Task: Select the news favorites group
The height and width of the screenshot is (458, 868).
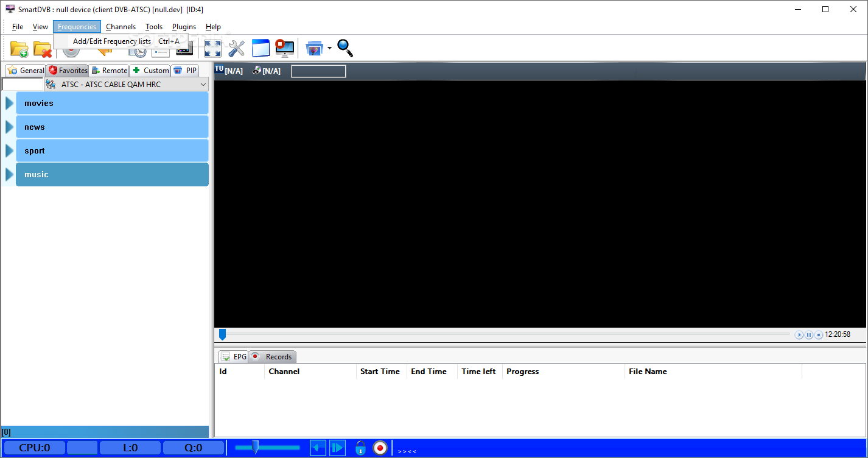Action: point(112,127)
